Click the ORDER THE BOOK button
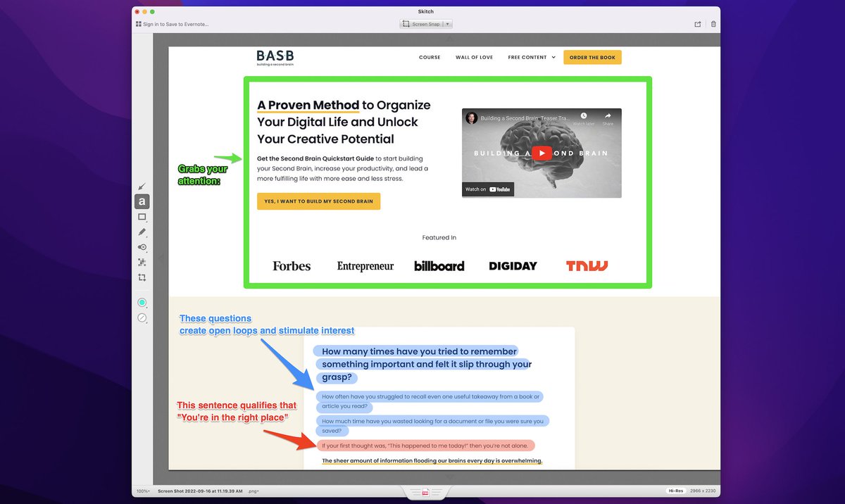The width and height of the screenshot is (845, 504). coord(592,58)
